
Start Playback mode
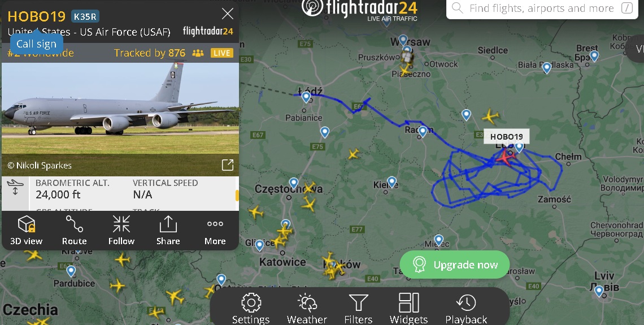[466, 308]
